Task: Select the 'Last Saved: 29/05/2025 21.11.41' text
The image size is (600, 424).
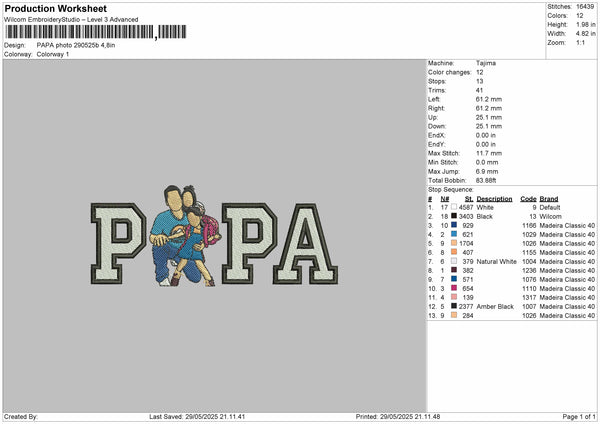Action: point(197,417)
